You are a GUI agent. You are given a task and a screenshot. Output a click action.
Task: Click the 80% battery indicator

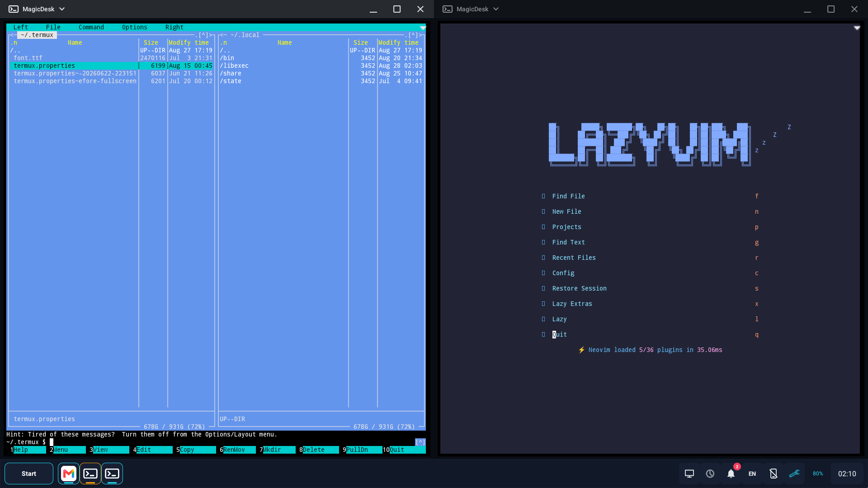tap(818, 474)
